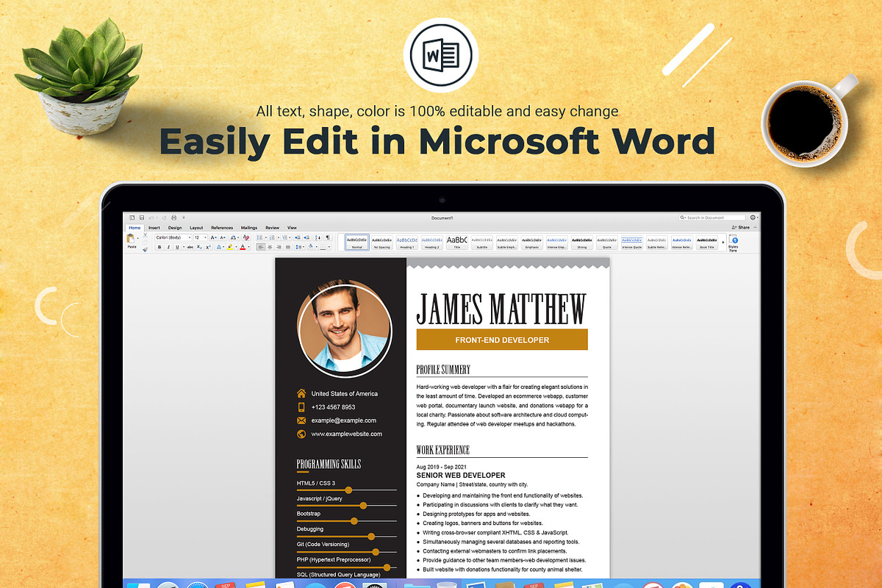Expand the font color arrow
The width and height of the screenshot is (882, 588).
click(248, 247)
